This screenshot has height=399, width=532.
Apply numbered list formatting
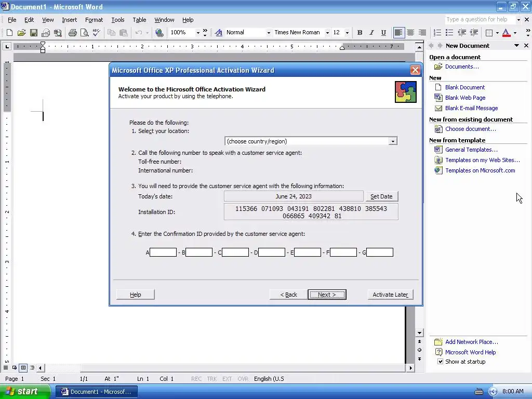[x=437, y=33]
